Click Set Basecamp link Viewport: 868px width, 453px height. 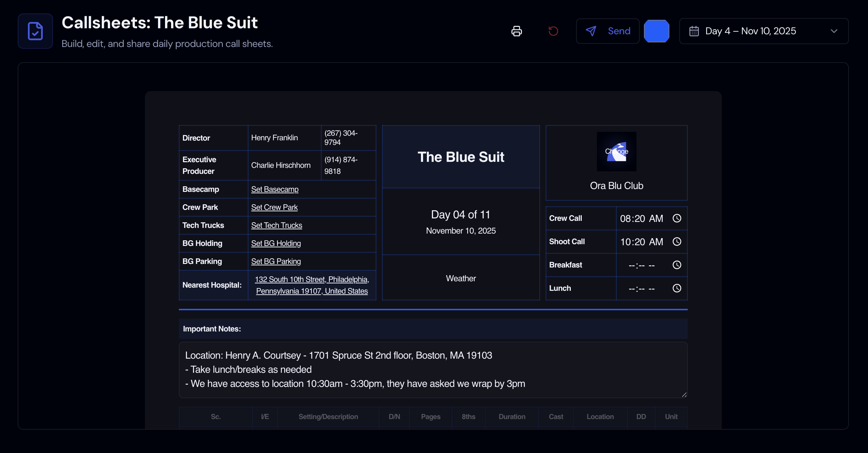pos(275,189)
